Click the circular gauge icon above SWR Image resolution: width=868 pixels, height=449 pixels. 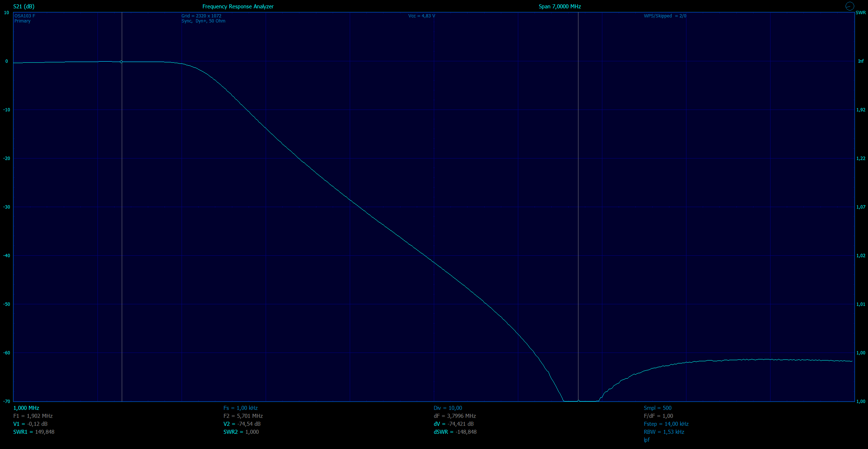coord(850,6)
